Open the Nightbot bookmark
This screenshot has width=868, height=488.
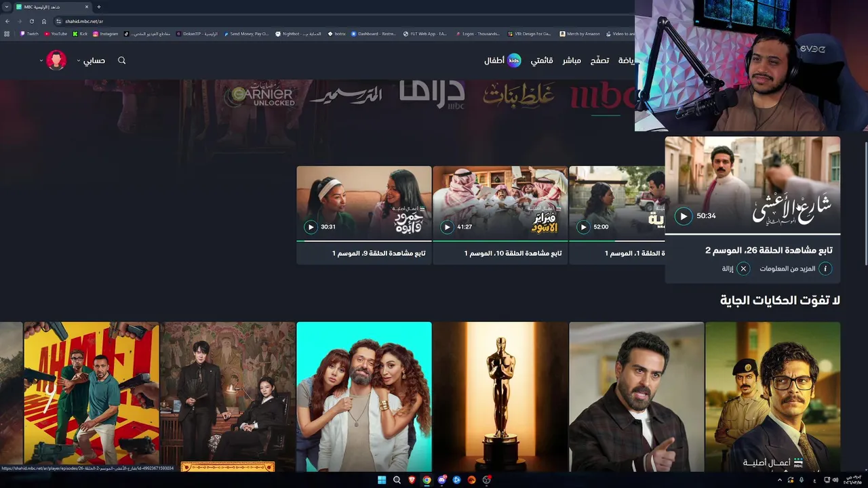click(298, 33)
